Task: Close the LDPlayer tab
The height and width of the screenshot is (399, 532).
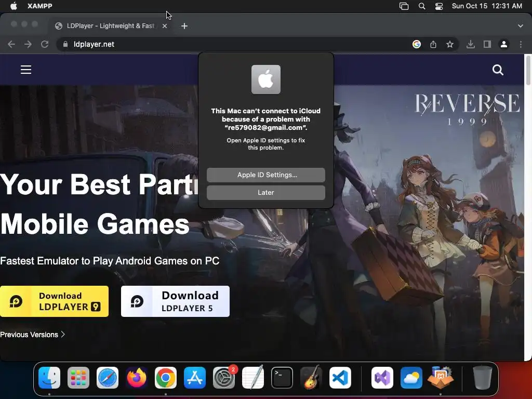Action: [165, 26]
